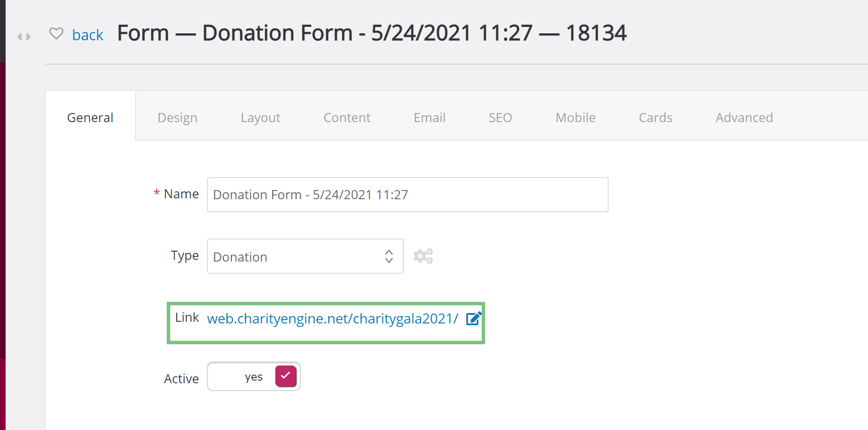Open the Content tab
This screenshot has width=868, height=430.
(347, 118)
